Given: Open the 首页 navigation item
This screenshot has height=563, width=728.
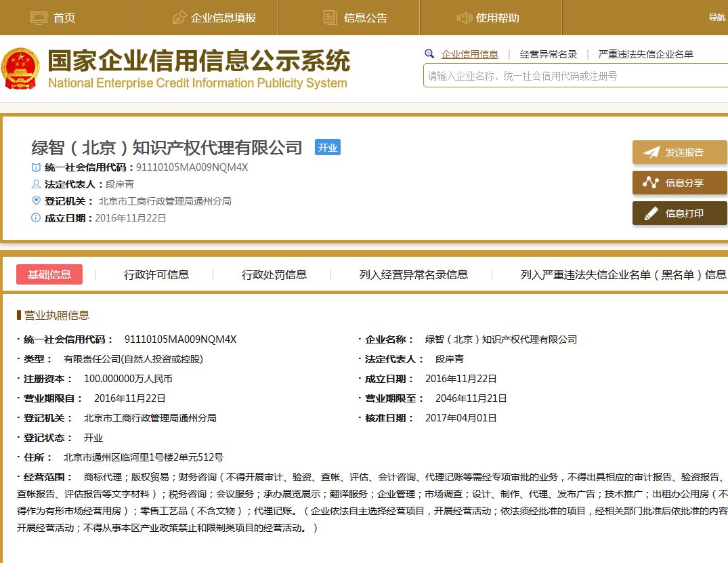Looking at the screenshot, I should click(64, 18).
